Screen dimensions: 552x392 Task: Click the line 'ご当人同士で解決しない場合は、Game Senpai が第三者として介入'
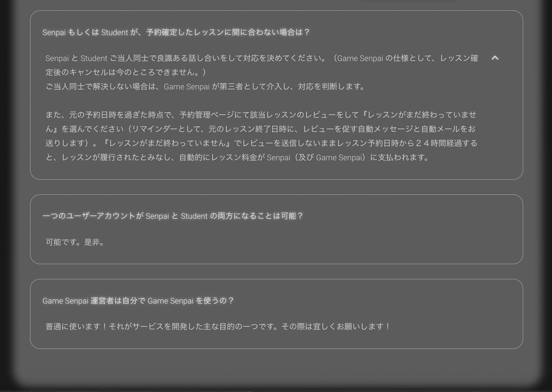205,86
